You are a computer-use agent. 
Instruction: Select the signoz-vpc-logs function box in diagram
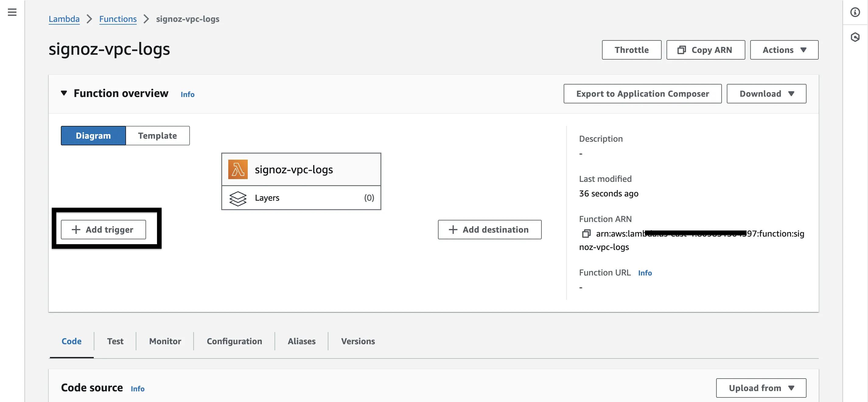click(301, 169)
